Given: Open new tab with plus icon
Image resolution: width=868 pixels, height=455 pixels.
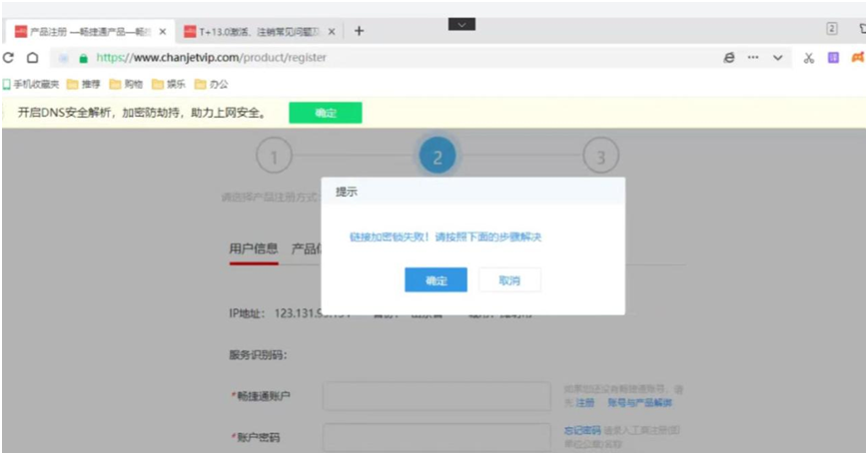Looking at the screenshot, I should [359, 31].
